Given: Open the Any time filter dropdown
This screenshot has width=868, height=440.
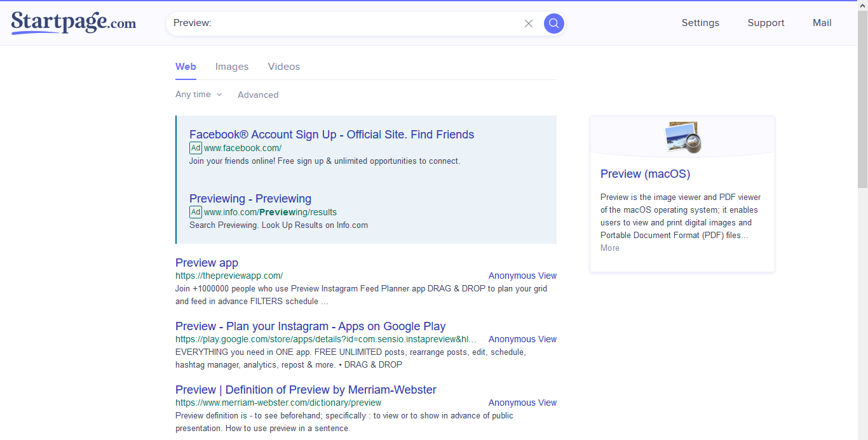Looking at the screenshot, I should [198, 95].
